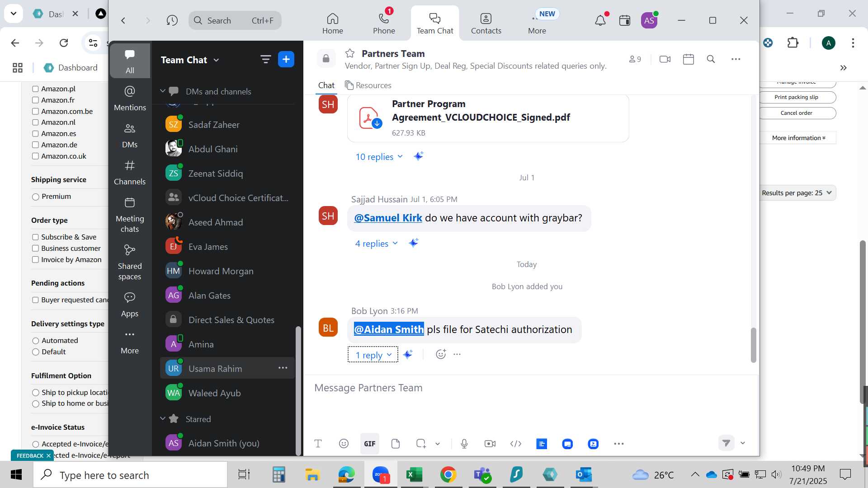The image size is (868, 488).
Task: Check the Business customer checkbox
Action: click(35, 249)
